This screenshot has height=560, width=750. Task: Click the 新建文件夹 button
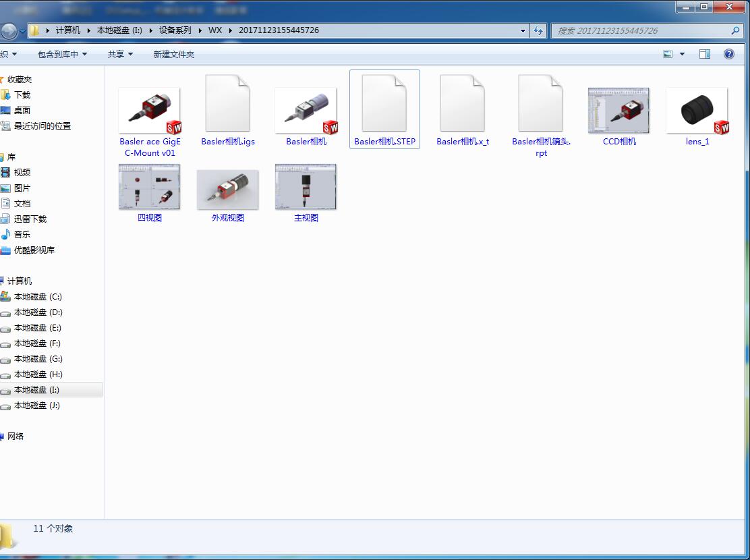click(173, 55)
